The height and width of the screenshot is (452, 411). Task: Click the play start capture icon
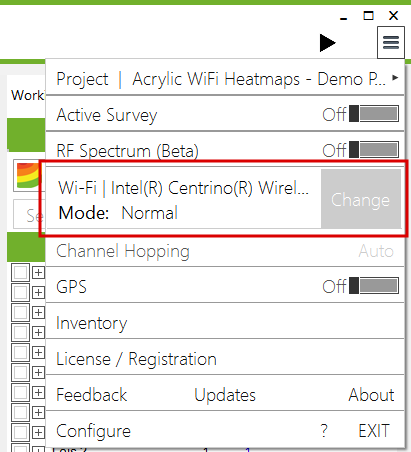point(327,43)
